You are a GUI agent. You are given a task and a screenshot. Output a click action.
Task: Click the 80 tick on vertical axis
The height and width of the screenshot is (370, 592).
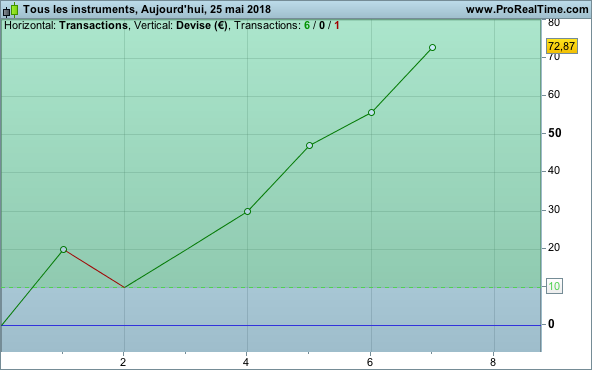click(x=553, y=23)
